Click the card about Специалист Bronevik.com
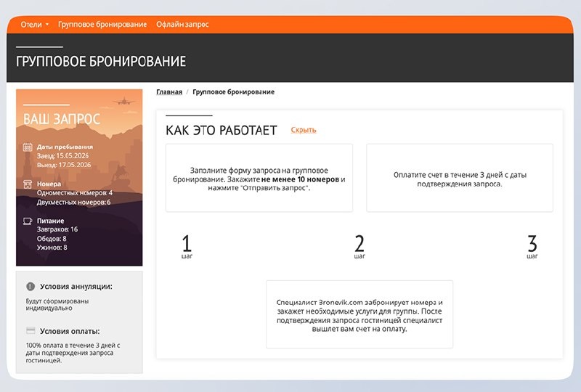Viewport: 581px width, 392px height. pyautogui.click(x=359, y=314)
